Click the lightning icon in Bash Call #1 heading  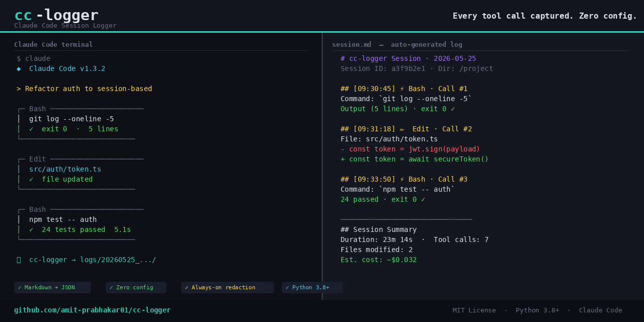[402, 89]
